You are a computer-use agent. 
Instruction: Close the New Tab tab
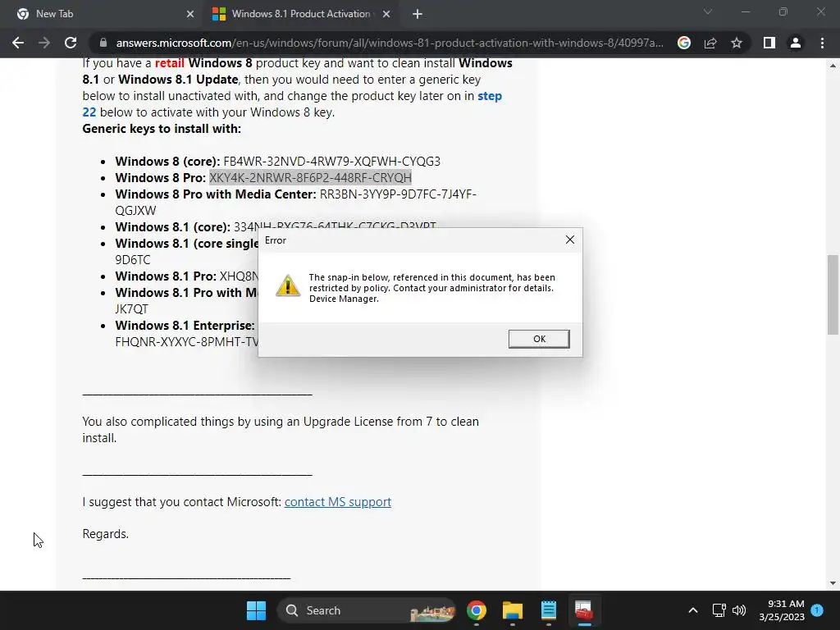190,15
